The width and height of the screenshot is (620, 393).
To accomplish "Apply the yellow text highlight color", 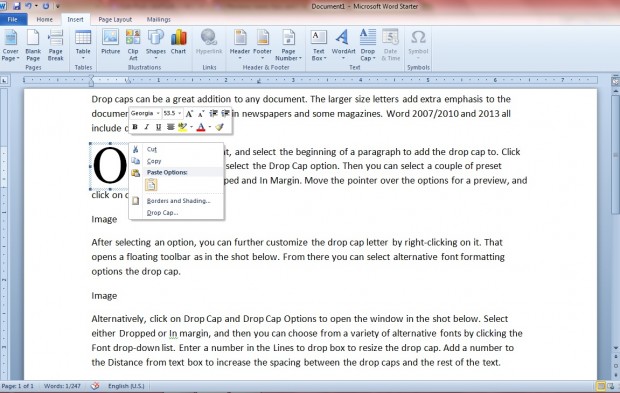I will coord(182,127).
